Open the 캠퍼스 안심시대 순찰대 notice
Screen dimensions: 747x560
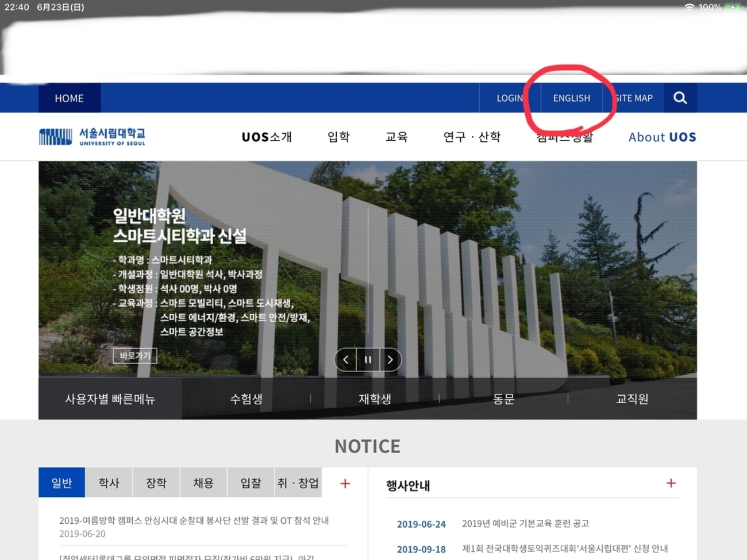(194, 520)
